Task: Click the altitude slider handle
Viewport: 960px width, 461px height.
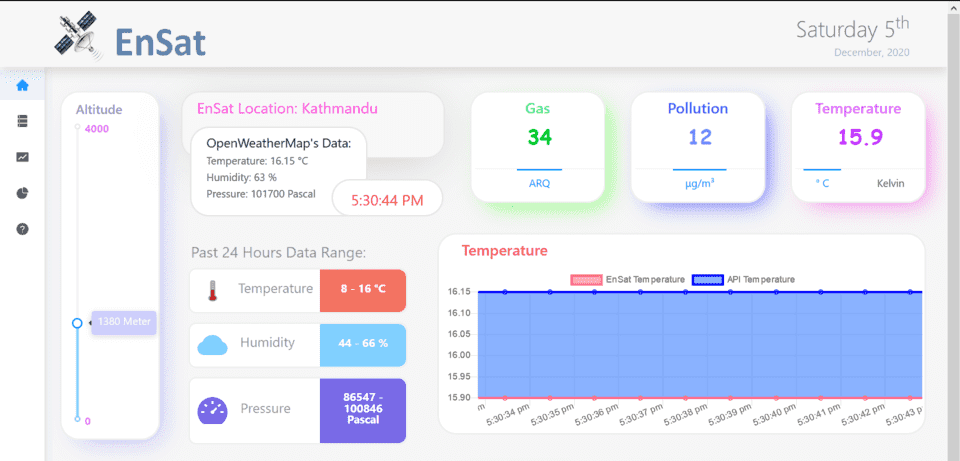Action: (77, 323)
